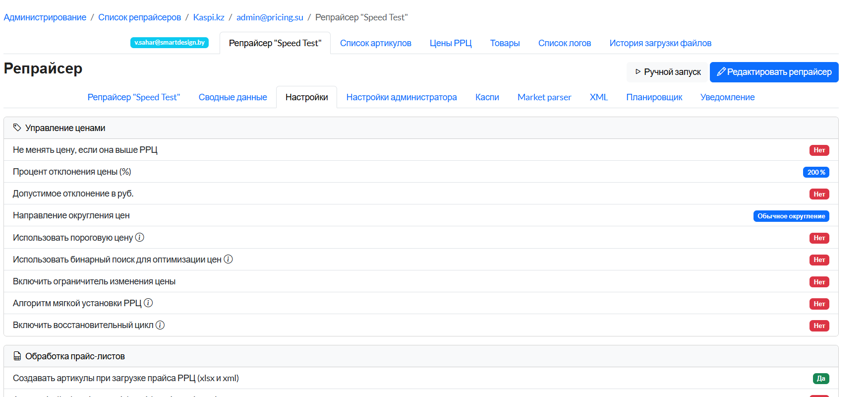This screenshot has height=397, width=868.
Task: Click the '200 %' price deviation badge
Action: coord(815,172)
